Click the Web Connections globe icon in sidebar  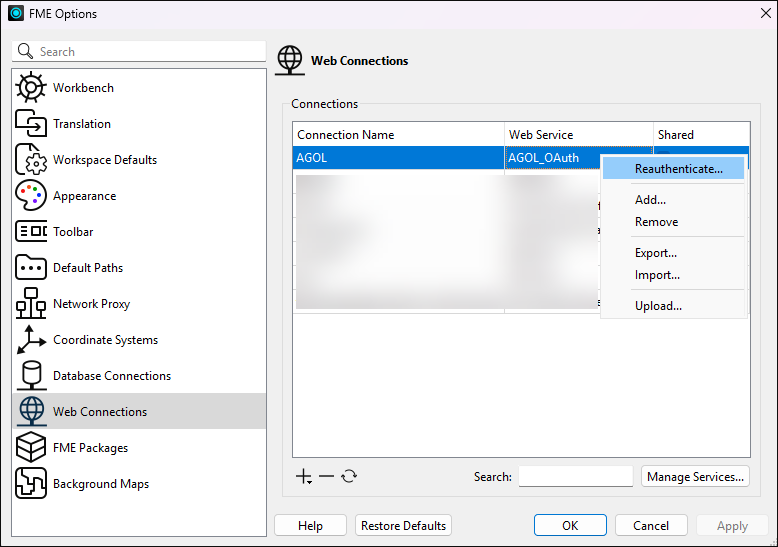(x=32, y=411)
